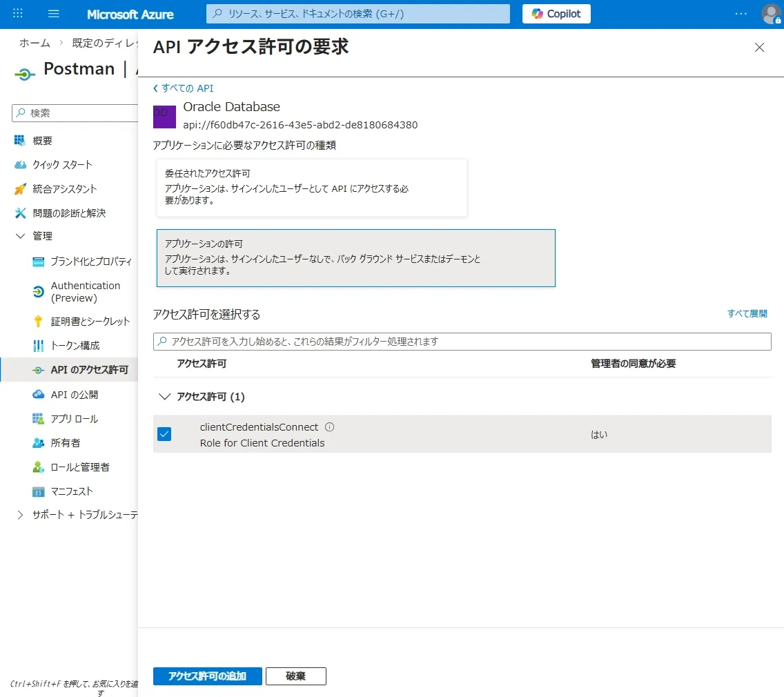784x697 pixels.
Task: Open the トークン構成 sidebar item
Action: coord(75,345)
